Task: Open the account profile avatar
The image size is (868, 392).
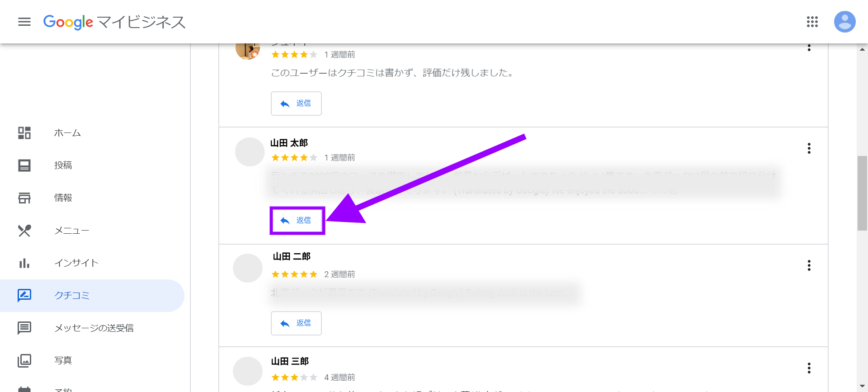Action: (x=844, y=22)
